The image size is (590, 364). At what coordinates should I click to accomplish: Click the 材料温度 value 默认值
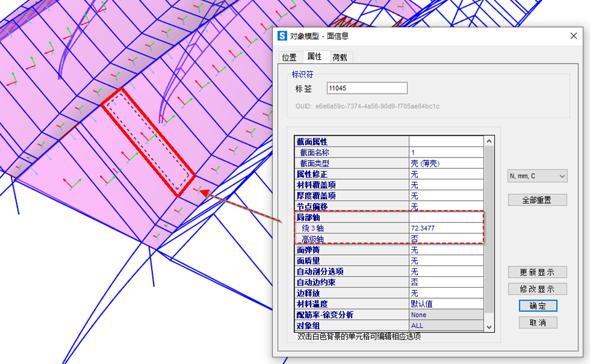(446, 304)
